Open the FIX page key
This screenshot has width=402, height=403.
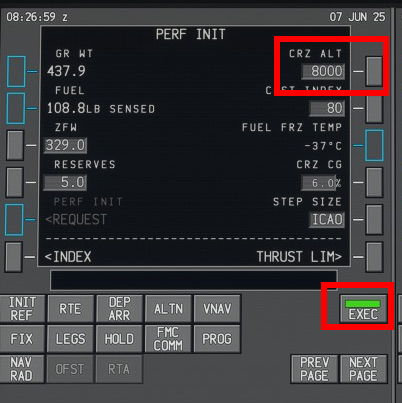click(22, 339)
